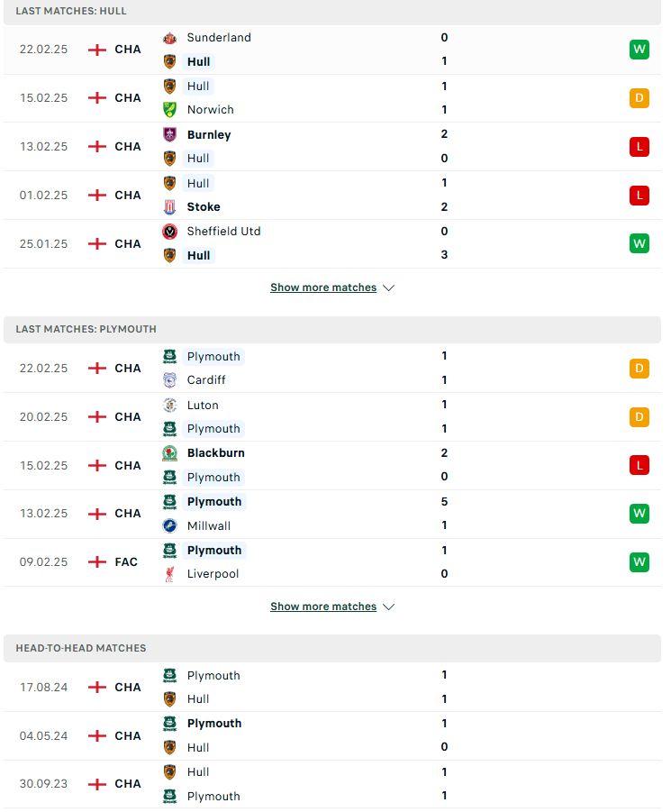The height and width of the screenshot is (812, 671).
Task: Click orange D badge for Hull vs Norwich
Action: 639,98
